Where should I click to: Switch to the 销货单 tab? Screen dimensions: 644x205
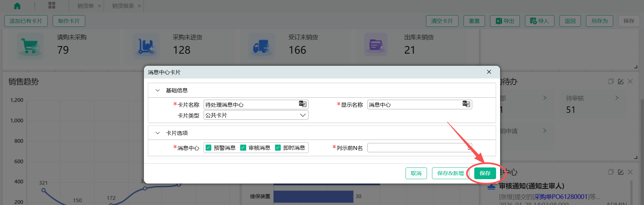pos(86,6)
